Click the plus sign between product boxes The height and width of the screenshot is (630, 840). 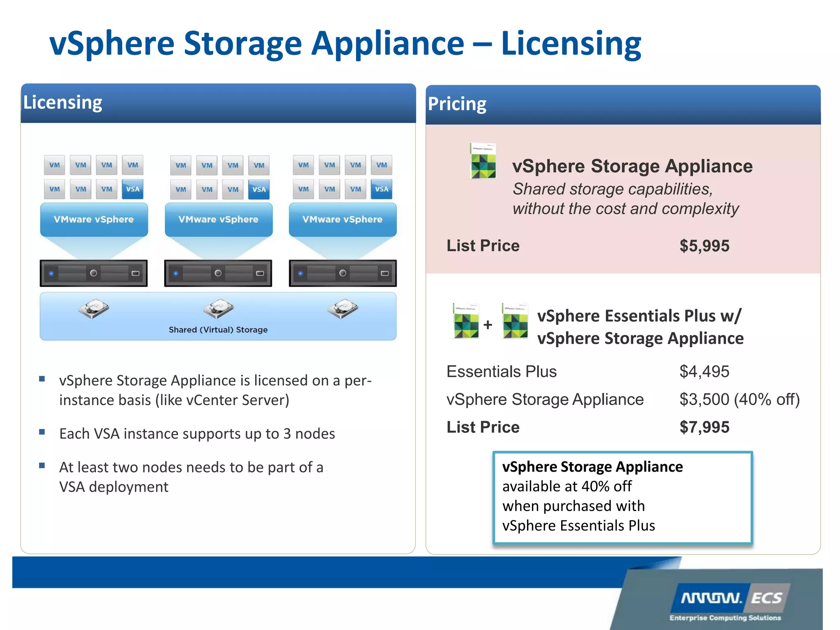pos(488,325)
